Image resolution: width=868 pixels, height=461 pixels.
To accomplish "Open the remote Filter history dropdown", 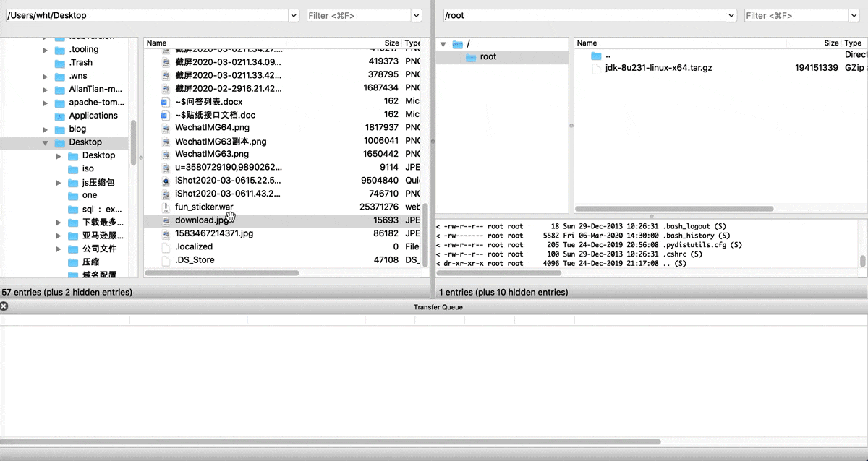I will click(854, 15).
